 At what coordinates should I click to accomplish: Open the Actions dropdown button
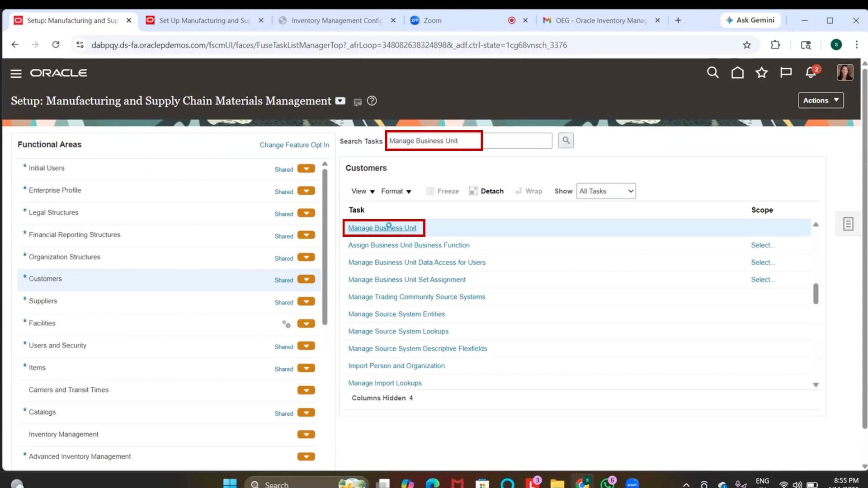tap(821, 100)
